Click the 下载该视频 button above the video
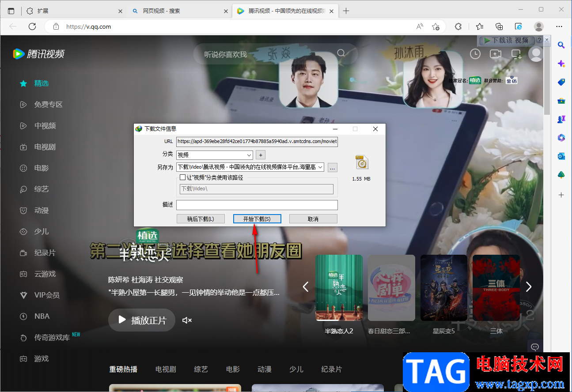Screen dimensions: 572x392 point(507,40)
